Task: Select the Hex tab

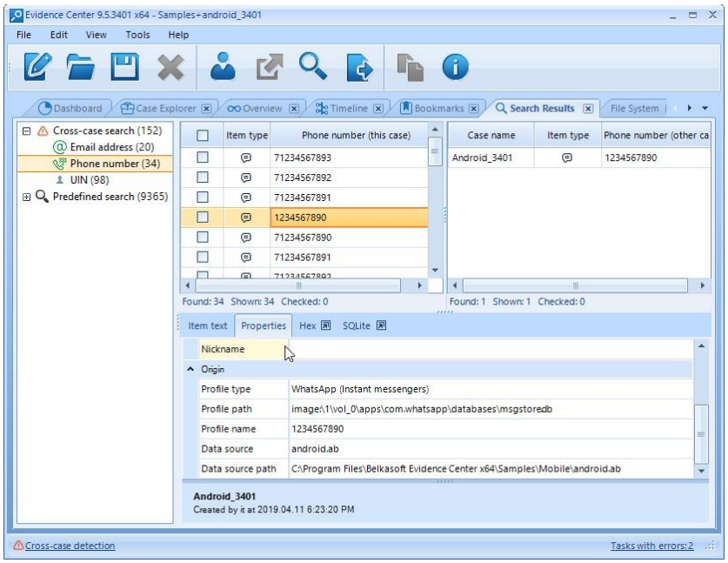Action: click(x=307, y=325)
